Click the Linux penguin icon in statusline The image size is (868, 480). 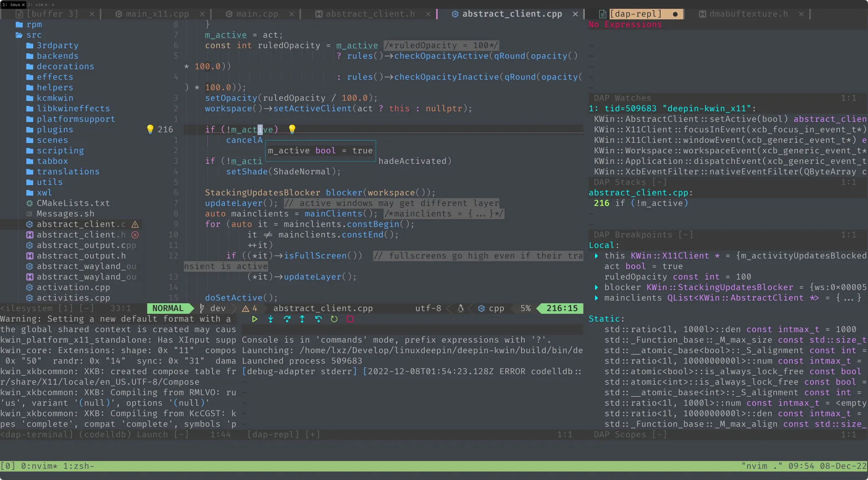[x=461, y=308]
